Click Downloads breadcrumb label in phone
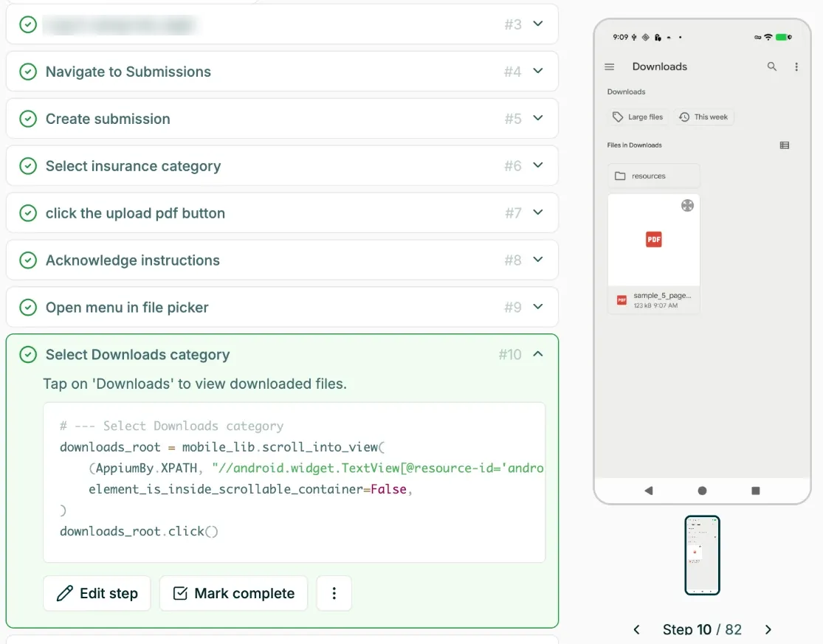This screenshot has height=644, width=823. 626,91
